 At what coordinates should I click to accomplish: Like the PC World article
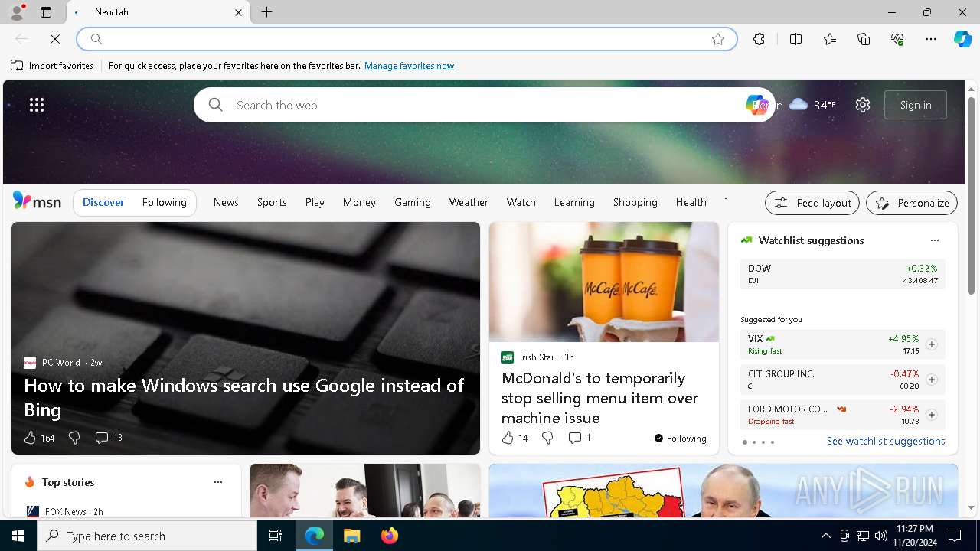click(x=39, y=438)
